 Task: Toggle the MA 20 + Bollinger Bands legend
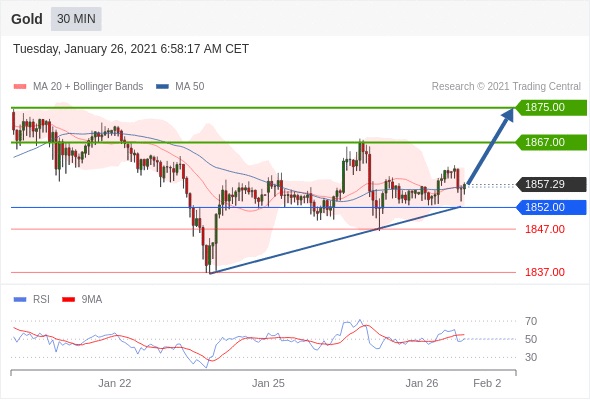pos(78,87)
